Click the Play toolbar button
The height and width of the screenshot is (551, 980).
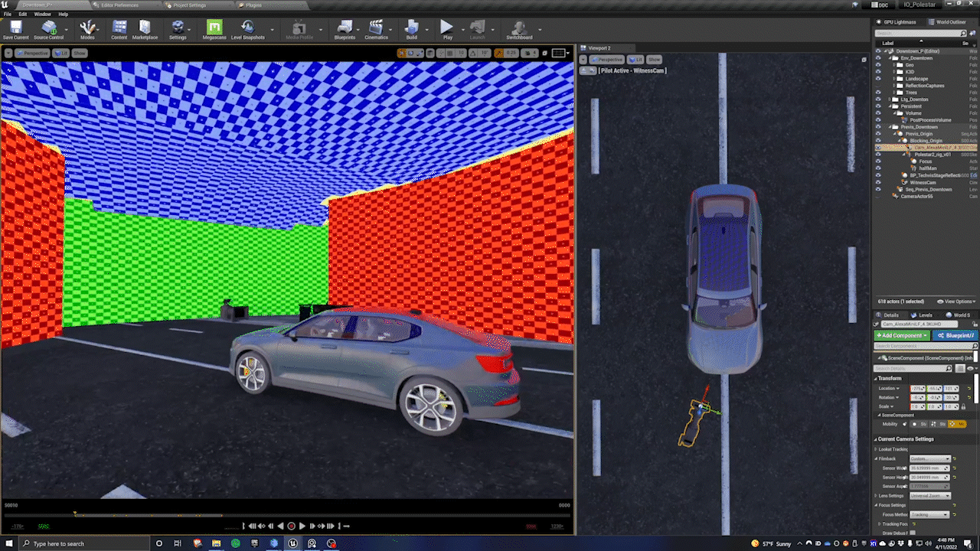447,31
